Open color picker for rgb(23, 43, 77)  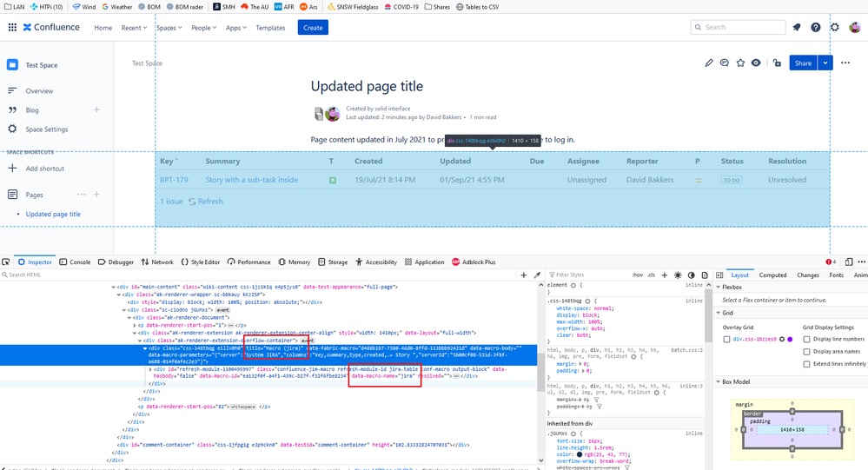580,454
